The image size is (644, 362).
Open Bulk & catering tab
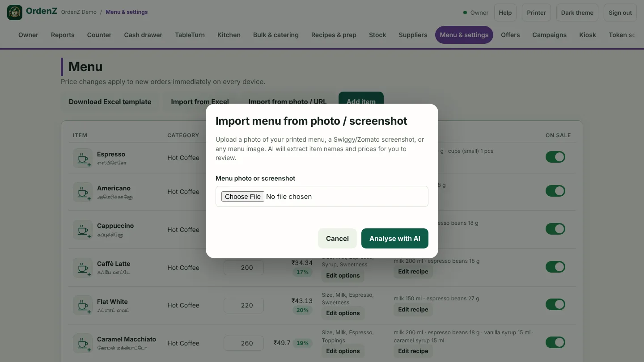coord(276,35)
